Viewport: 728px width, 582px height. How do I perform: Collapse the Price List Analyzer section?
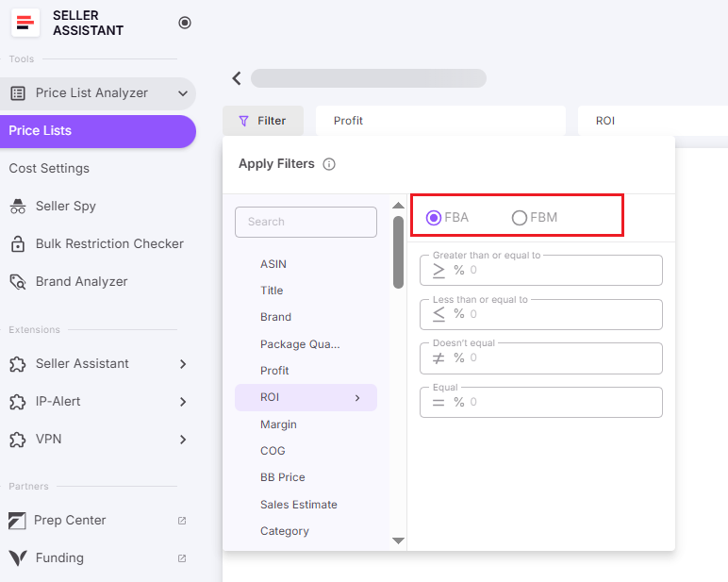click(182, 93)
